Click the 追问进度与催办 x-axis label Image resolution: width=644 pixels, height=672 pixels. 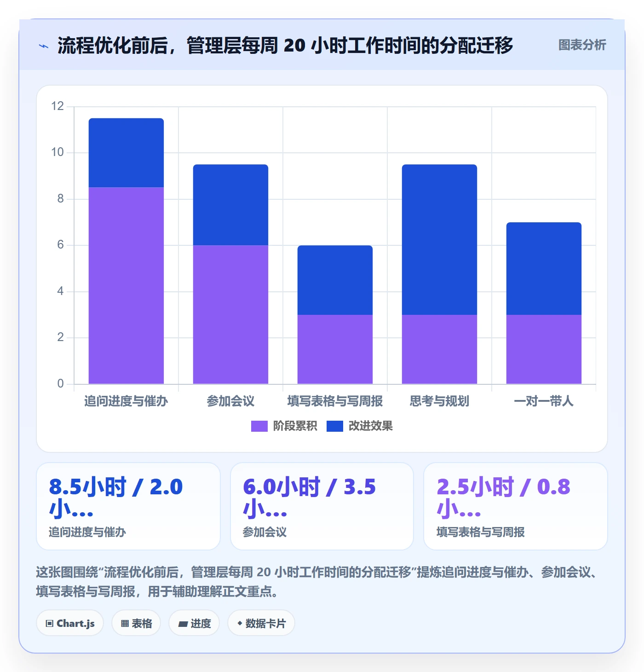tap(126, 401)
